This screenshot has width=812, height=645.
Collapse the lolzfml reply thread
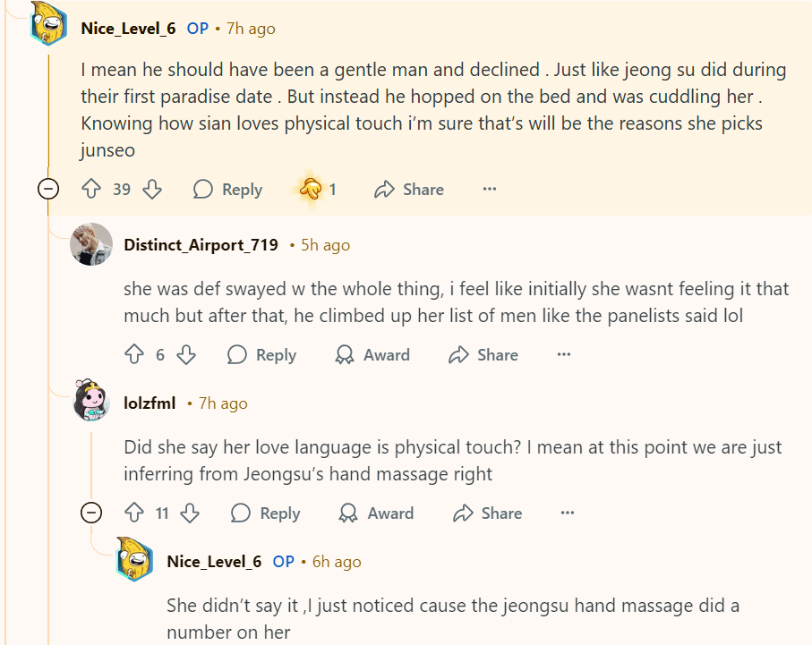[x=90, y=513]
